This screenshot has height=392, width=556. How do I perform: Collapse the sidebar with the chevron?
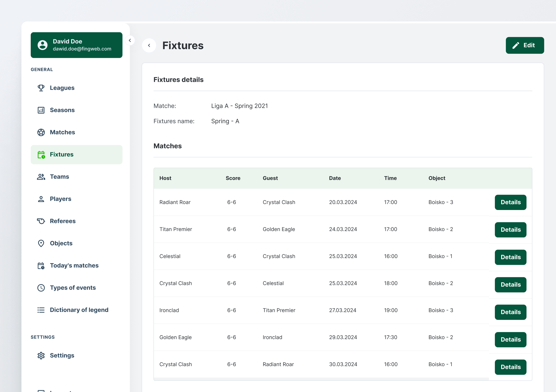point(130,40)
